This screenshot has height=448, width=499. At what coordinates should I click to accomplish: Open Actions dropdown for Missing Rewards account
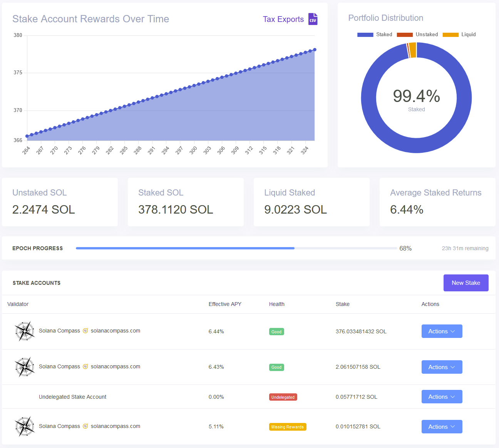pos(442,427)
